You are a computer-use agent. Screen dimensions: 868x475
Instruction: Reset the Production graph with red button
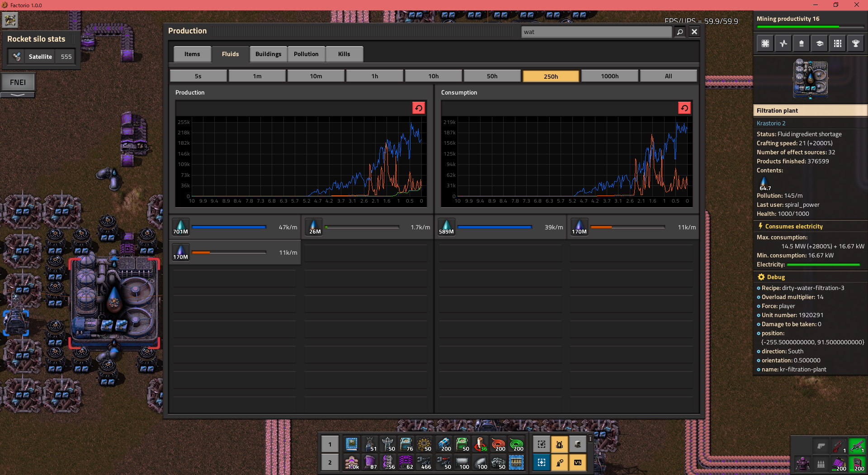419,108
